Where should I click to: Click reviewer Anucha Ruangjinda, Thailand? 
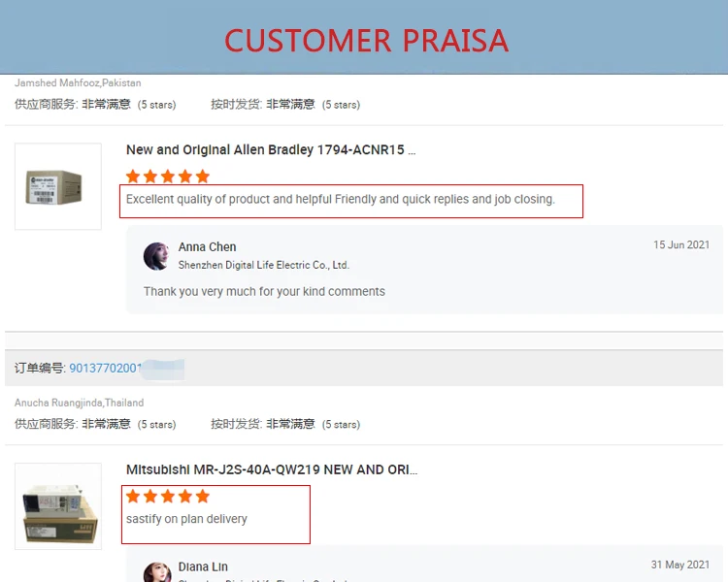coord(79,403)
